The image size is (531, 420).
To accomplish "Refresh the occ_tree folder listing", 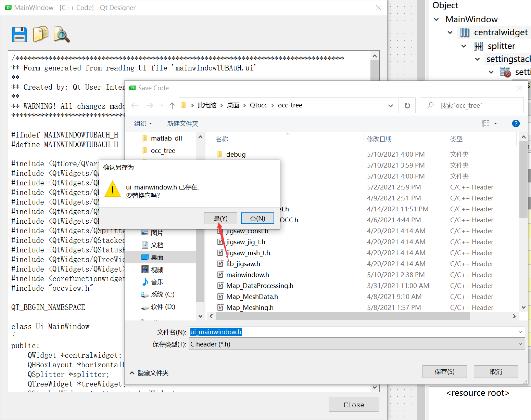I will click(407, 105).
